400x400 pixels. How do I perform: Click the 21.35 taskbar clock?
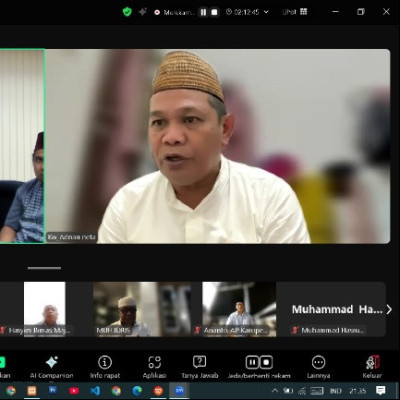pos(358,391)
